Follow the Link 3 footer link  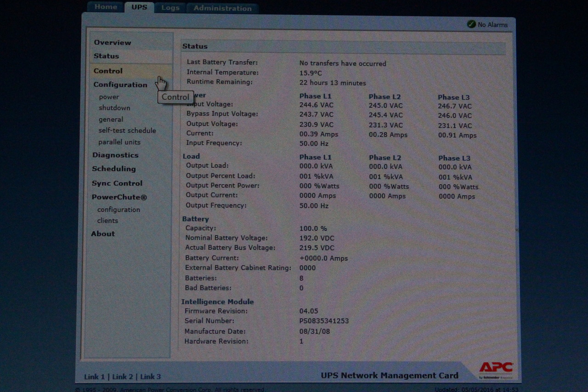151,377
